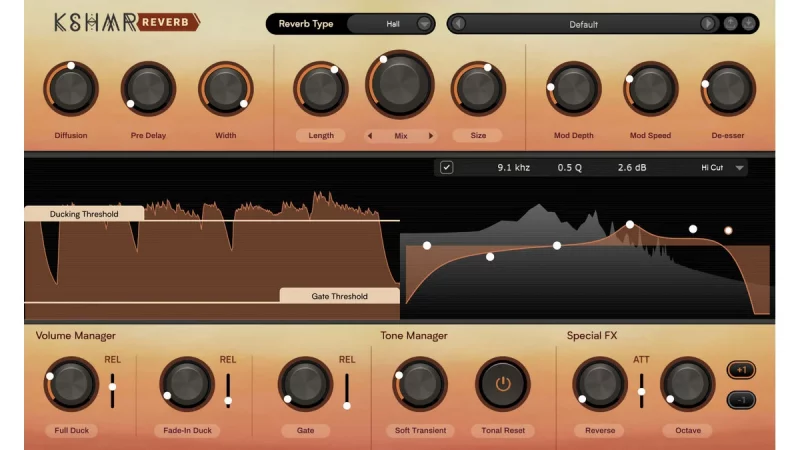Open the Reverb Type Hall dropdown
The height and width of the screenshot is (450, 800).
click(425, 23)
